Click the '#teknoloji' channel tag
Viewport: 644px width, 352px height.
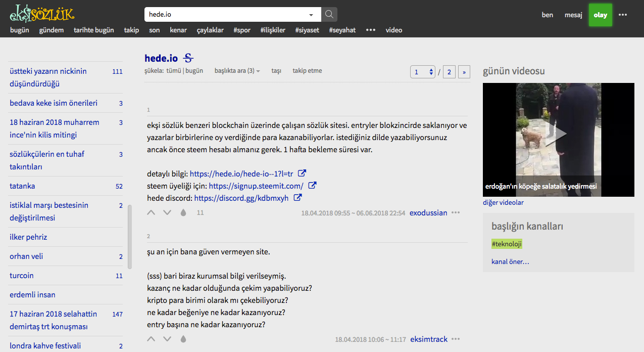coord(507,244)
